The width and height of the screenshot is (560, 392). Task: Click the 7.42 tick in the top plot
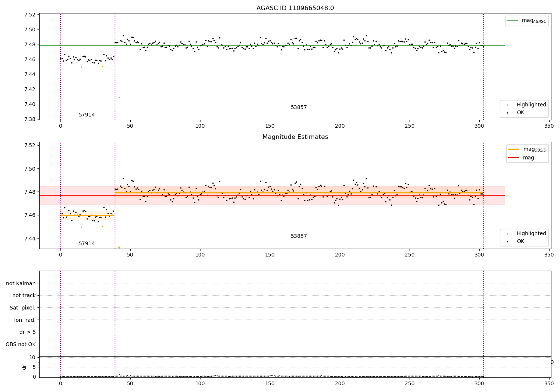[29, 90]
